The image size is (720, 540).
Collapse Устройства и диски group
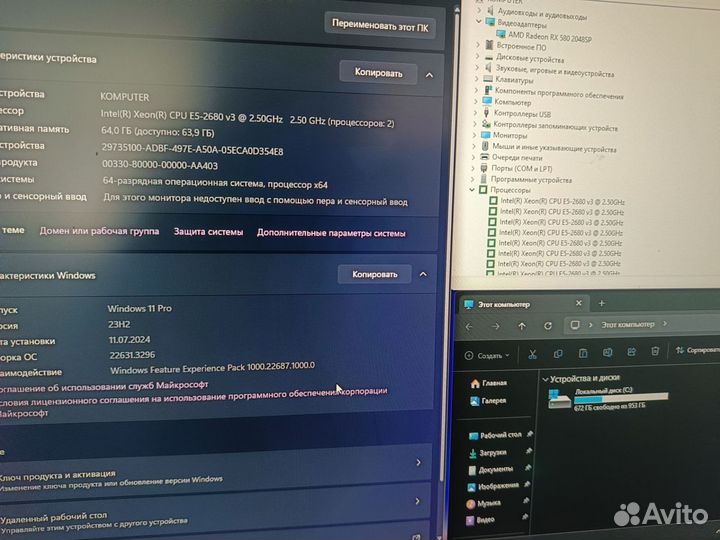(x=546, y=379)
